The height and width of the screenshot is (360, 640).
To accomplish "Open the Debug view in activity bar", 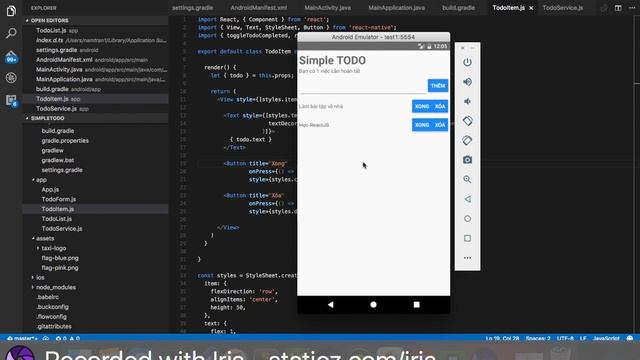I will coord(11,78).
